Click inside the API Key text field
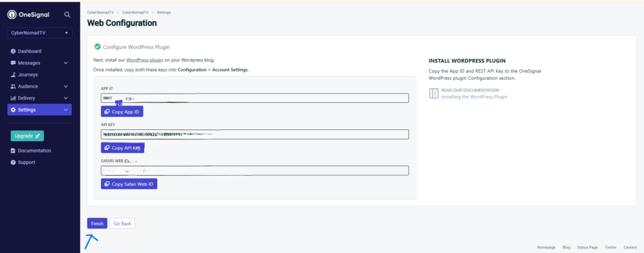 [x=255, y=134]
